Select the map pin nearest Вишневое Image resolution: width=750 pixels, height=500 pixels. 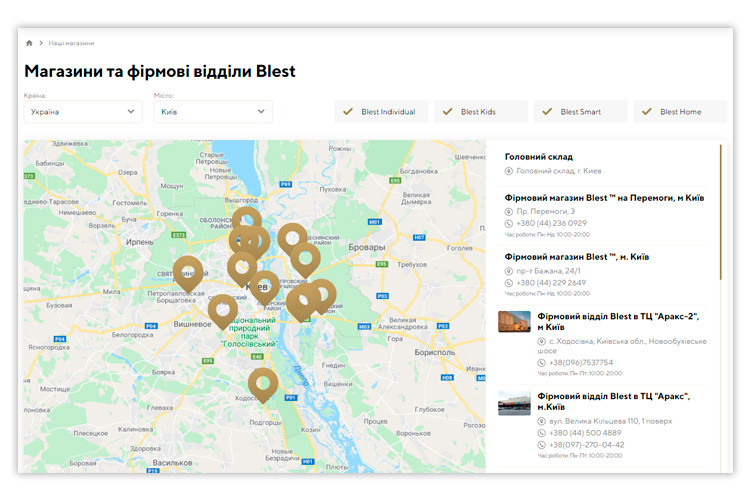point(223,311)
